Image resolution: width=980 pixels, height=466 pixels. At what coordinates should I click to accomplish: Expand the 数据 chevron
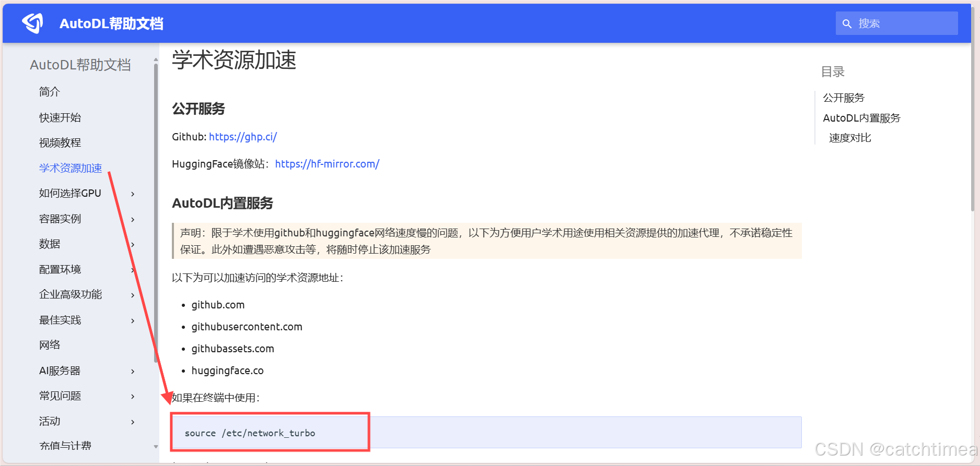coord(133,245)
